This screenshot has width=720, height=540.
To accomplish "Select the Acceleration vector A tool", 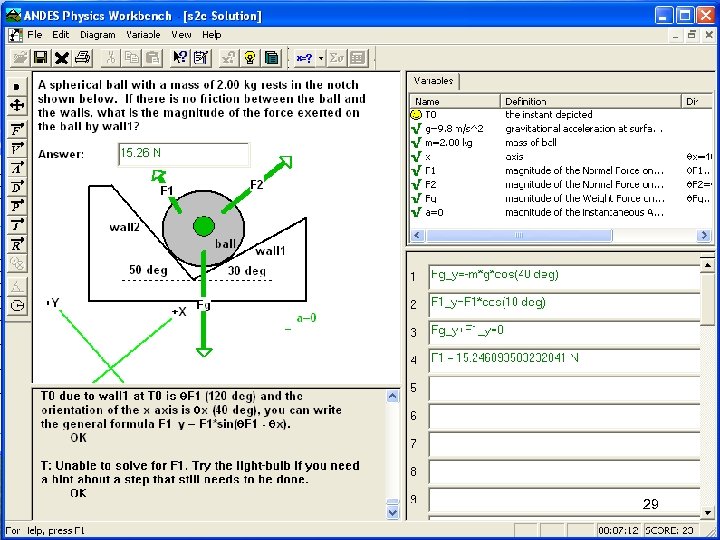I will [17, 168].
